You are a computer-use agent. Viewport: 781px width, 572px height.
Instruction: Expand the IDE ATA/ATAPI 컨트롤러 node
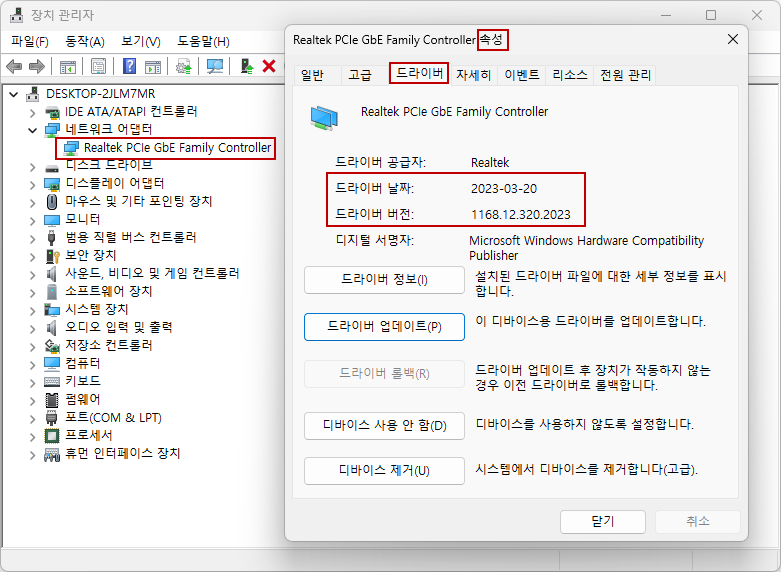[32, 113]
